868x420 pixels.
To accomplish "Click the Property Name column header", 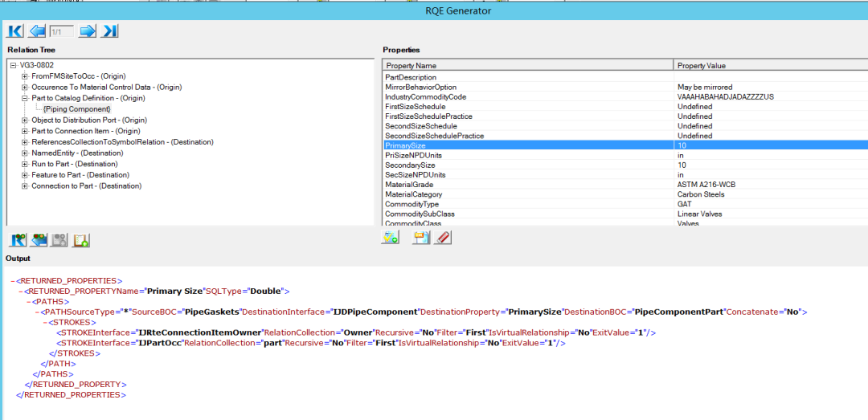I will point(527,65).
